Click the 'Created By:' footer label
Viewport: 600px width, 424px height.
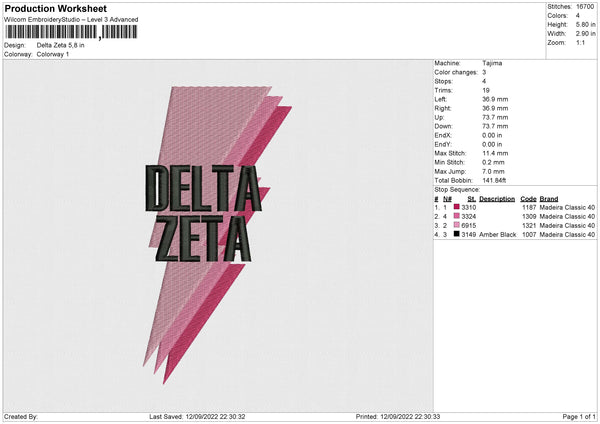pyautogui.click(x=21, y=417)
